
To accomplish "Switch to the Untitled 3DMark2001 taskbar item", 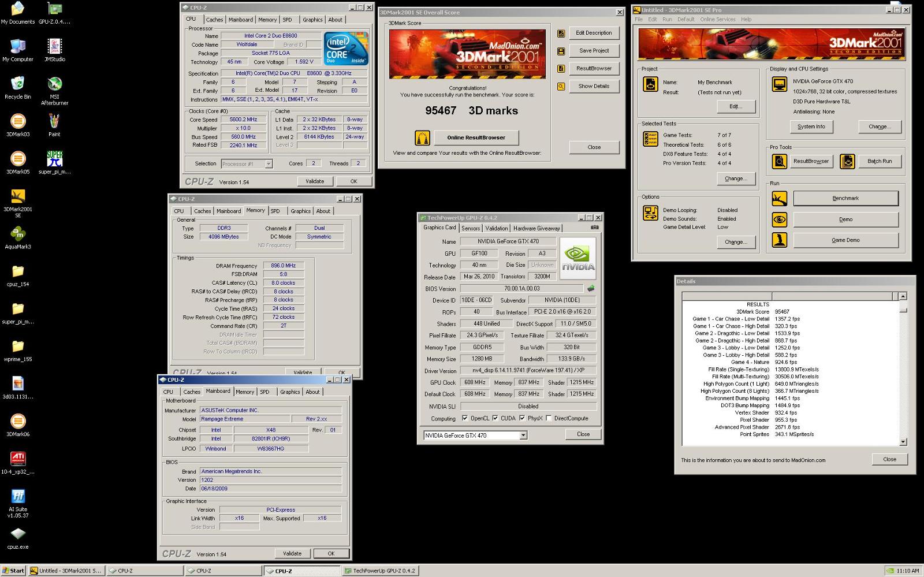I will (66, 571).
